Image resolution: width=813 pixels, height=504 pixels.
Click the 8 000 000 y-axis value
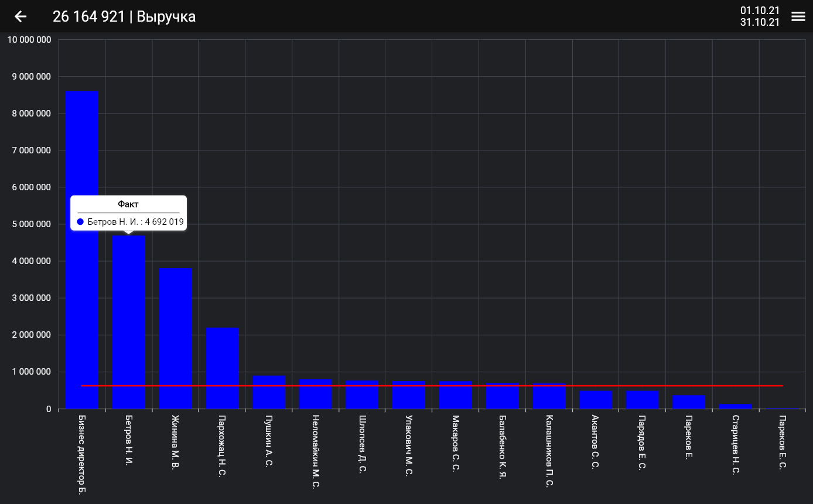point(32,114)
